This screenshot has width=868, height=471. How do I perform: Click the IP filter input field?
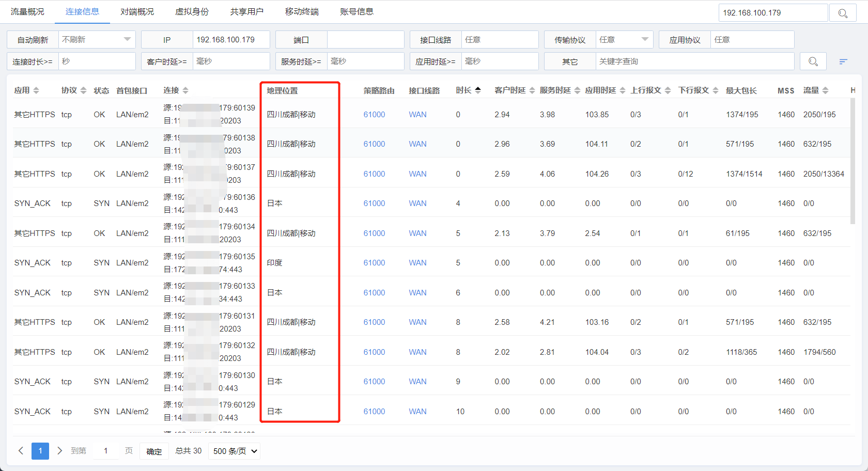point(231,40)
